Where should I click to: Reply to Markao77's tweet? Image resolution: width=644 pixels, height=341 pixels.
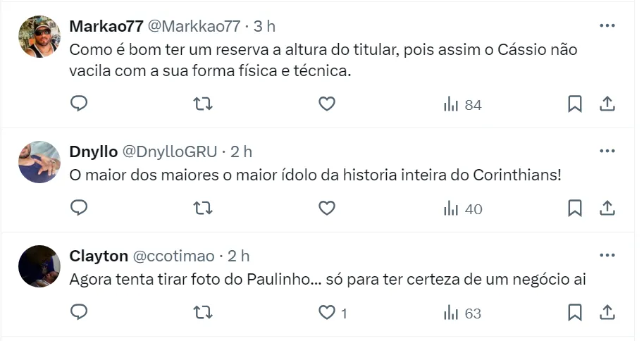[x=80, y=104]
